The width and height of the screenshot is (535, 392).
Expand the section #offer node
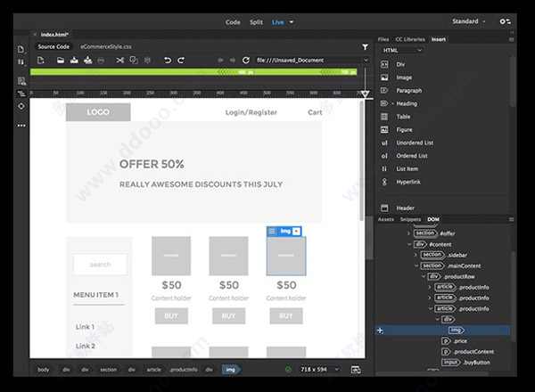click(x=408, y=233)
